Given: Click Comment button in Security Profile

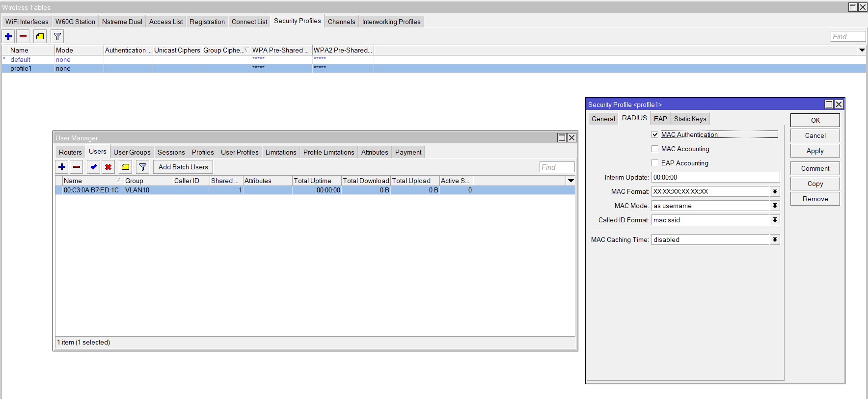Looking at the screenshot, I should point(815,168).
